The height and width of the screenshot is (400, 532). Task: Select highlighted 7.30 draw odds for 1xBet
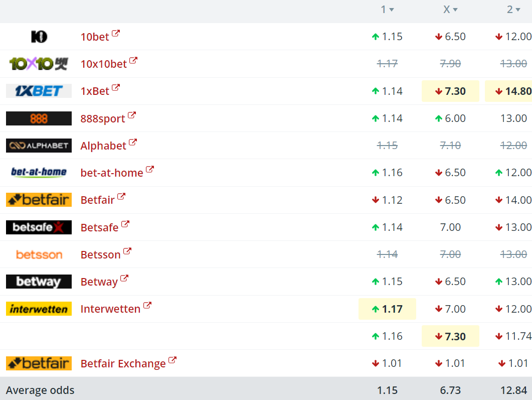tap(450, 91)
